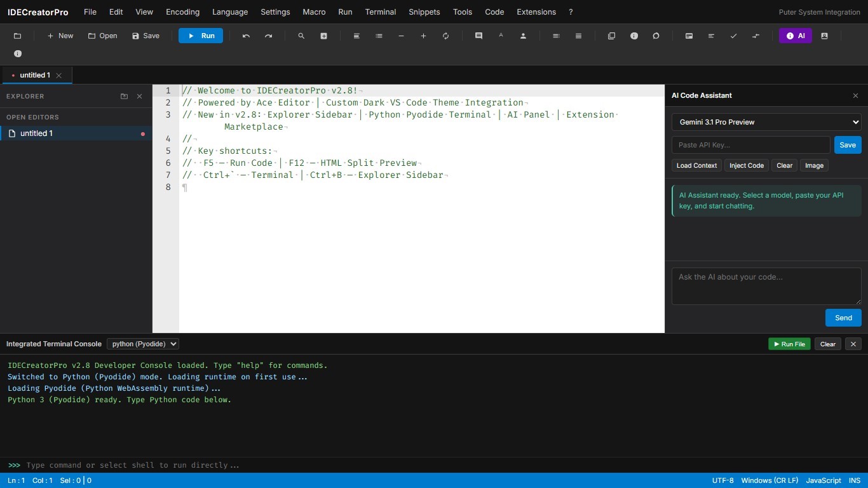Click the letter A font icon

(x=501, y=36)
